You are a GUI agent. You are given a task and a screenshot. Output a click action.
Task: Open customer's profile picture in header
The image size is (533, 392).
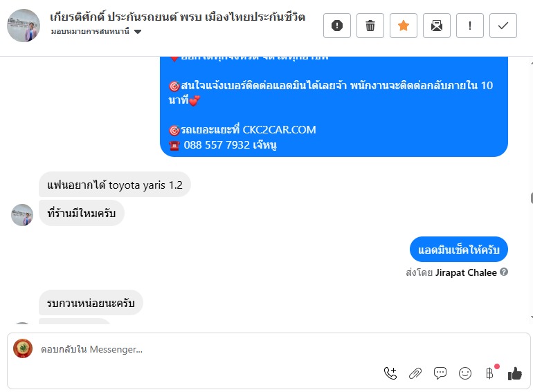(24, 26)
